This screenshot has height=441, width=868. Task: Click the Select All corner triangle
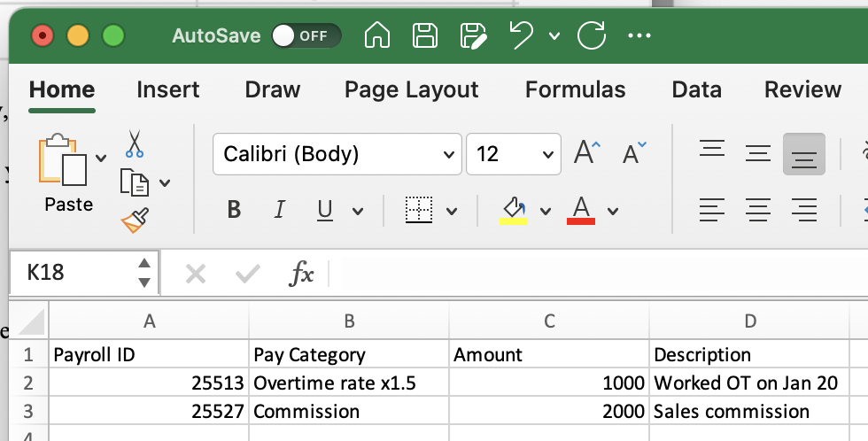coord(30,321)
